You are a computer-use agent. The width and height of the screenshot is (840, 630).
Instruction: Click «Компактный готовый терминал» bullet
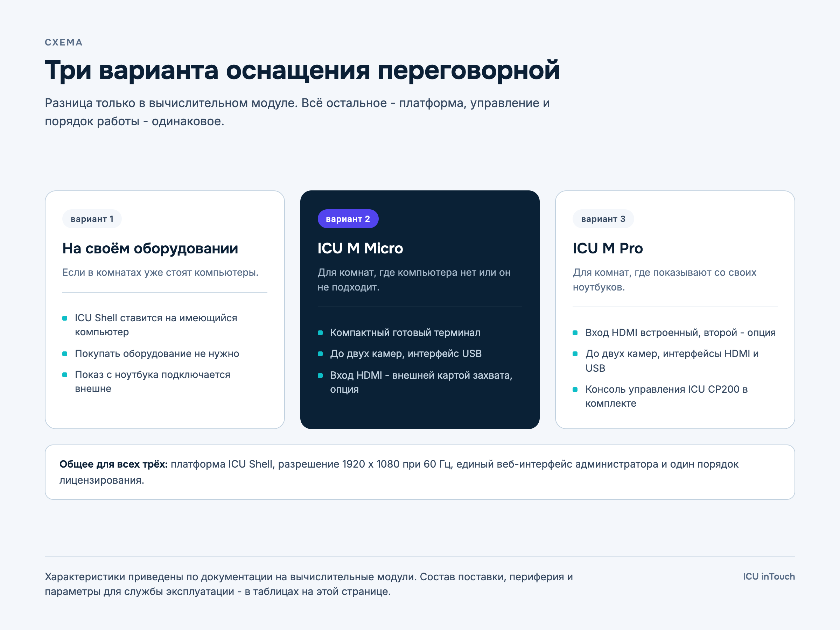click(x=405, y=332)
